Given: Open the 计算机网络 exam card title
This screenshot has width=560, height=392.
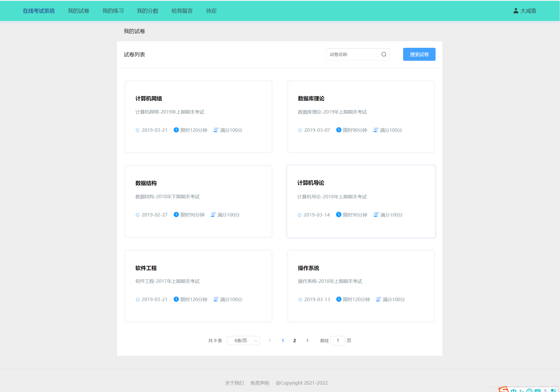Looking at the screenshot, I should (x=149, y=99).
